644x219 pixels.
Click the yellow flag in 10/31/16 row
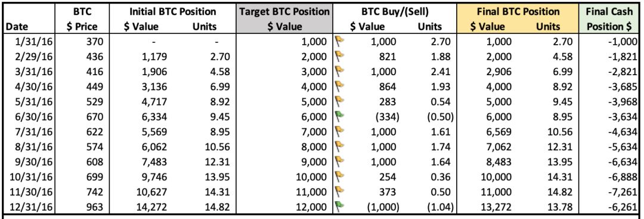click(x=339, y=175)
